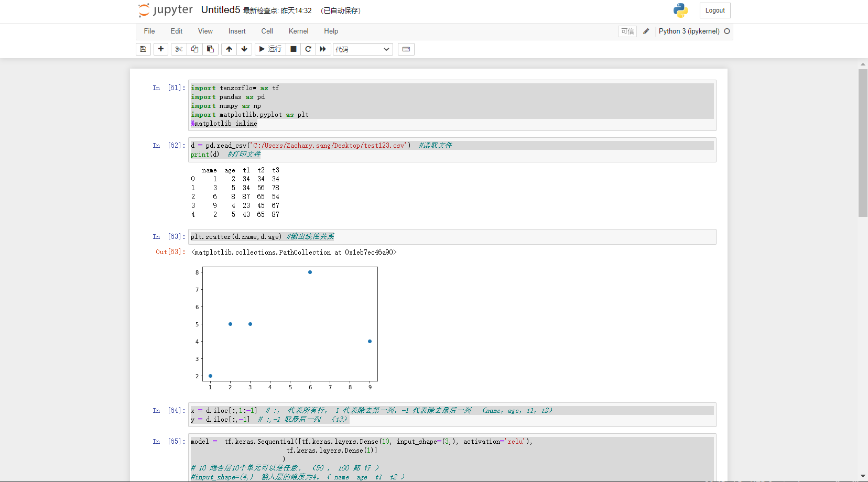
Task: Click into the imports code cell 61
Action: tap(452, 106)
